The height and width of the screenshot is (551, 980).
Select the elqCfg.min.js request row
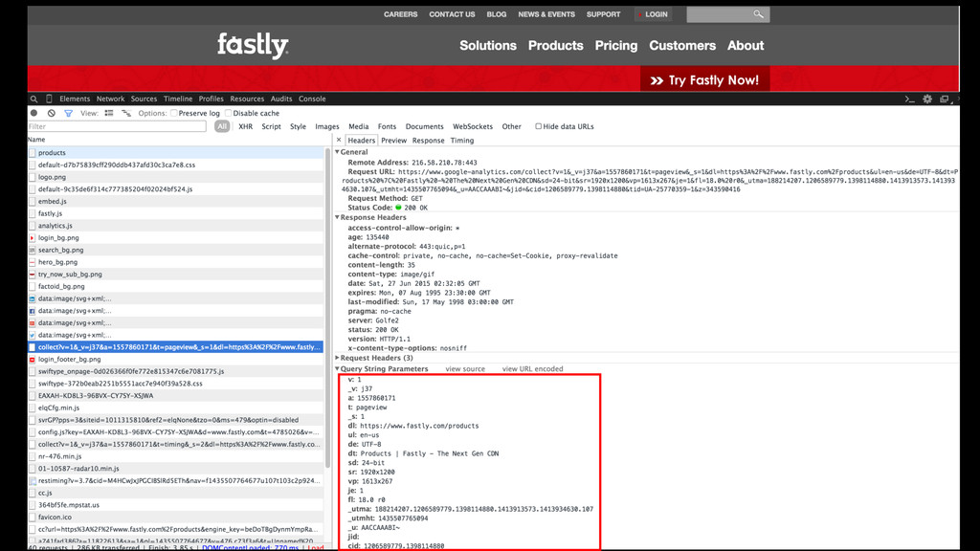(176, 408)
